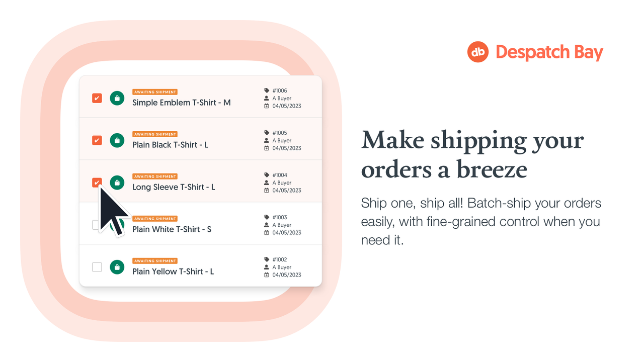Click the Awaiting Shipment badge on Plain Yellow T-Shirt
Screen dimensions: 644x362
click(x=155, y=260)
